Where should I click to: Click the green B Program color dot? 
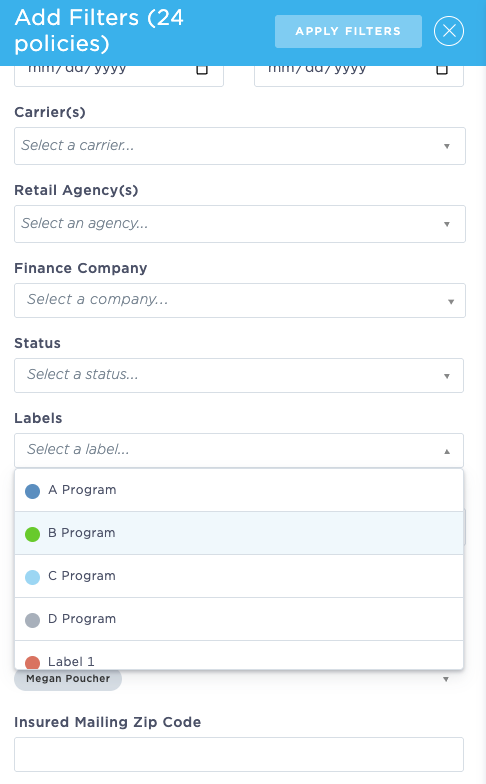point(32,534)
